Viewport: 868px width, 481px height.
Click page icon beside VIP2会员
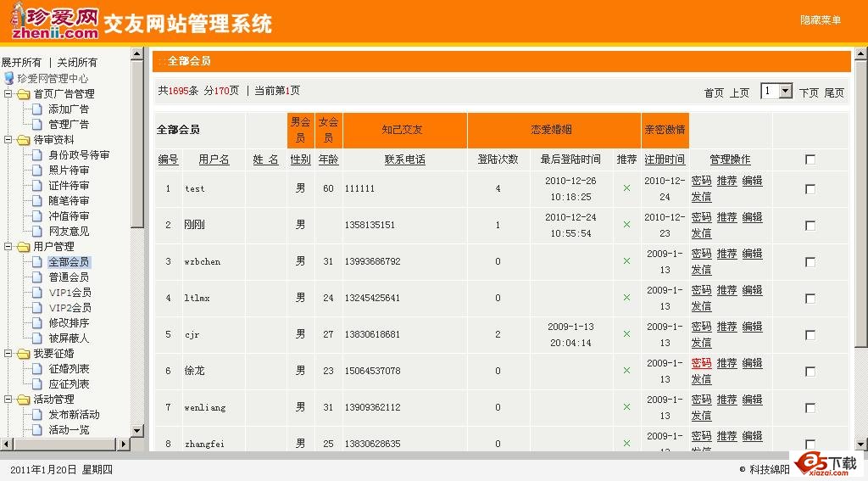click(37, 308)
